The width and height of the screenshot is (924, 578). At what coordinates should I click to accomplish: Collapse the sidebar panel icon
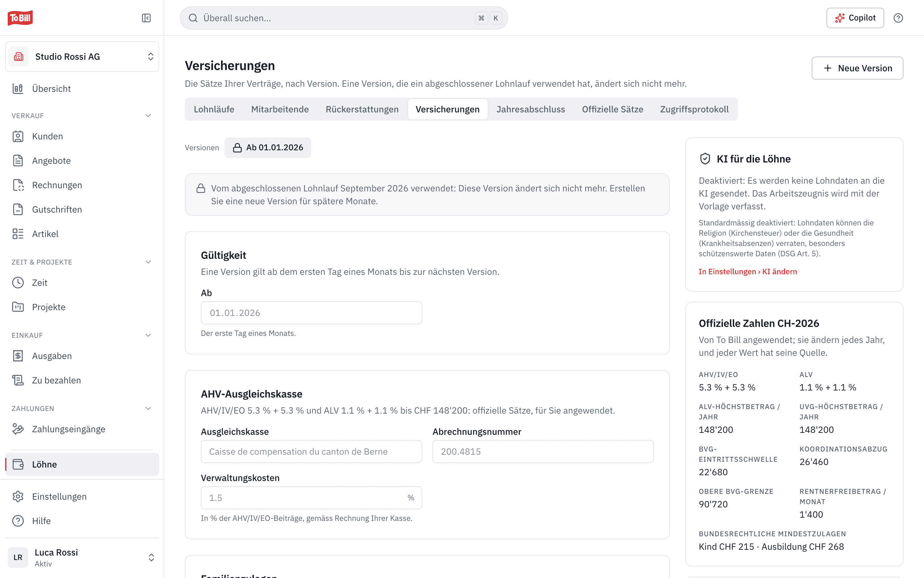coord(146,18)
